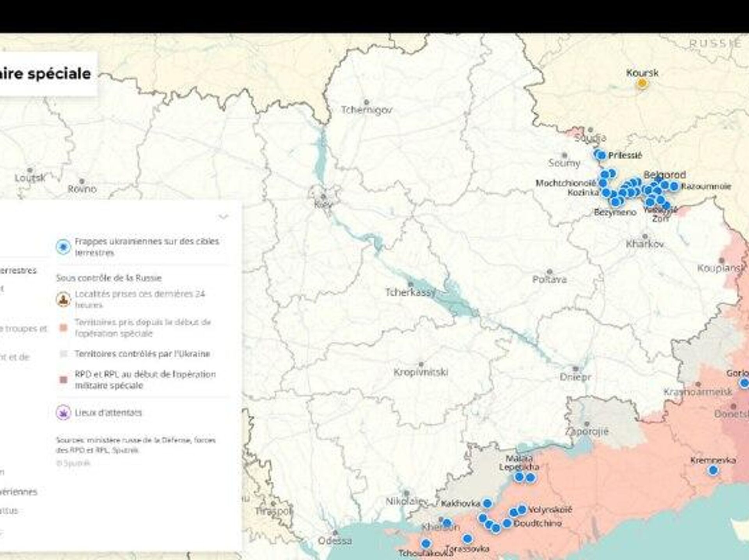Click the blue strike marker at Prilessié
This screenshot has height=560, width=749.
pos(601,155)
